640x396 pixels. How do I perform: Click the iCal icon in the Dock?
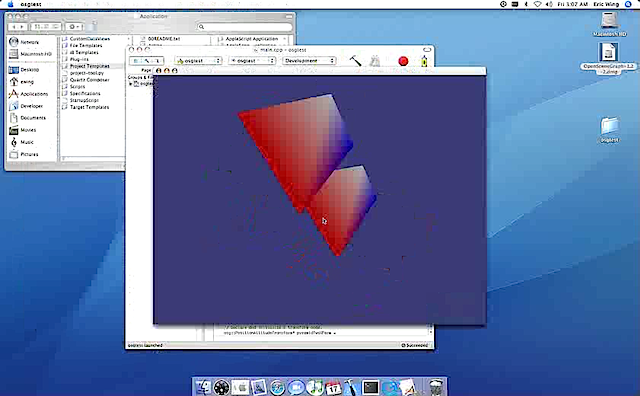point(333,387)
